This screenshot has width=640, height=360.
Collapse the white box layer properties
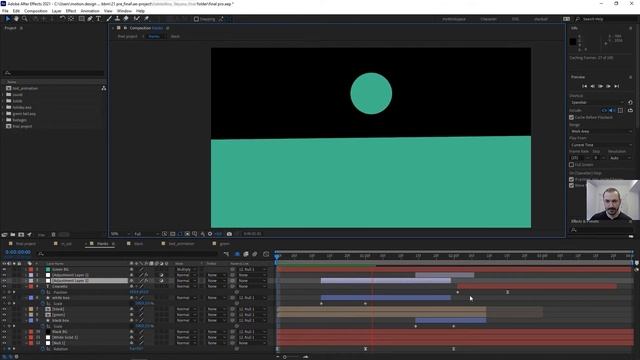click(25, 298)
